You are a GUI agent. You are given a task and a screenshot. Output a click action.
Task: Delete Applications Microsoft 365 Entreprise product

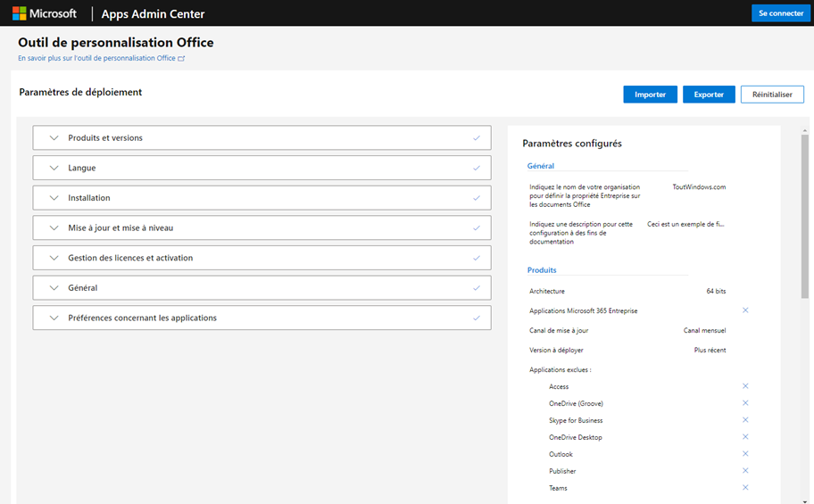(745, 310)
